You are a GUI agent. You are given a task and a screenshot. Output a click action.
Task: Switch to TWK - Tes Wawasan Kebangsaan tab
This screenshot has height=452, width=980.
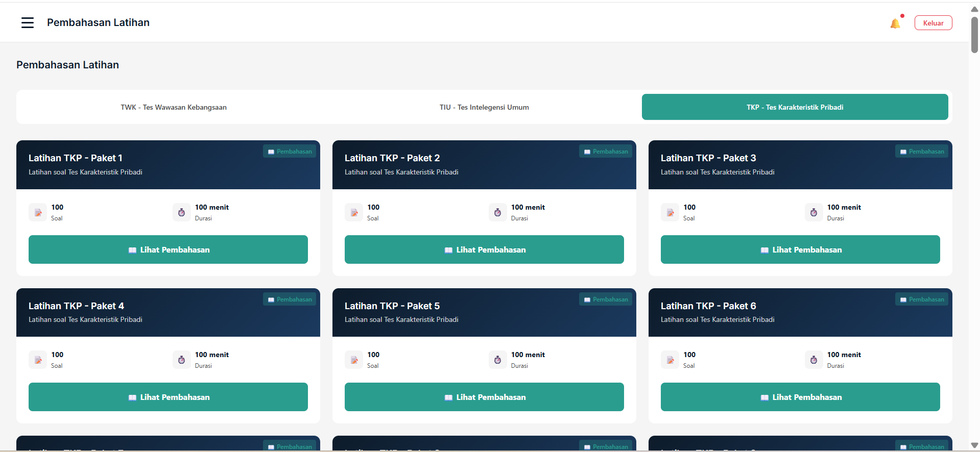[x=174, y=107]
